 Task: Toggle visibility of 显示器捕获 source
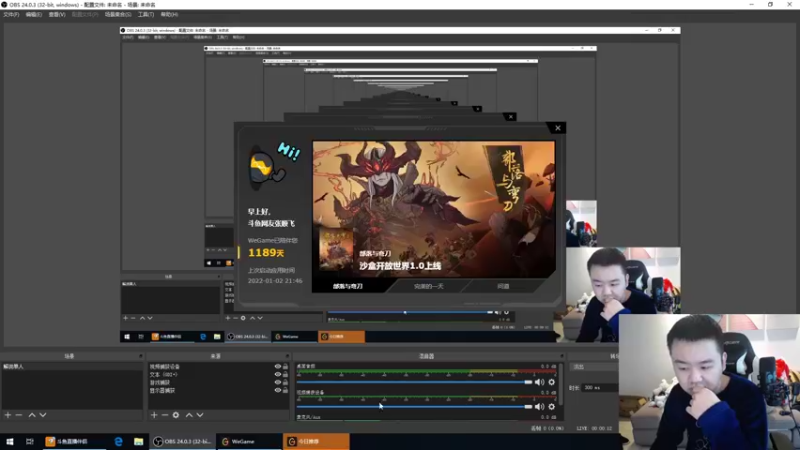[278, 390]
